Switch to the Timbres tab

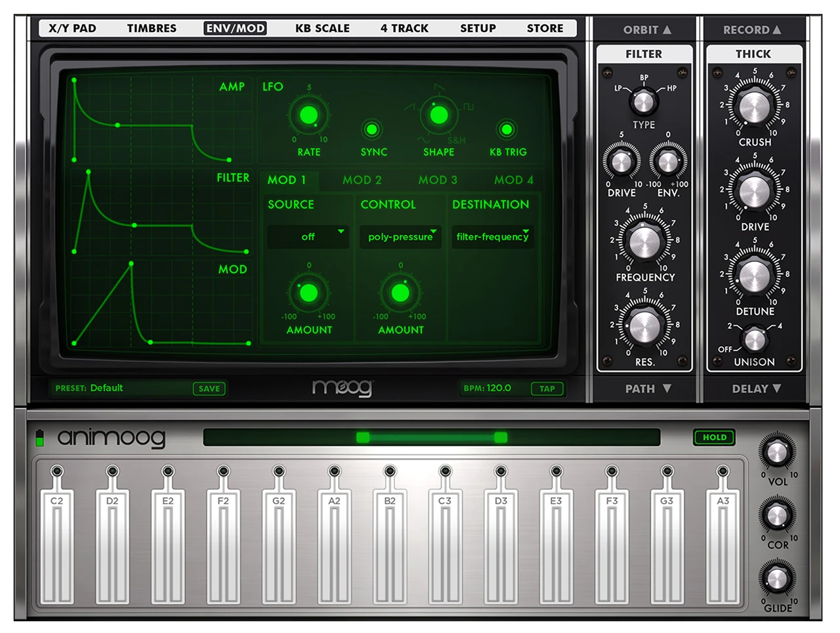(x=152, y=28)
